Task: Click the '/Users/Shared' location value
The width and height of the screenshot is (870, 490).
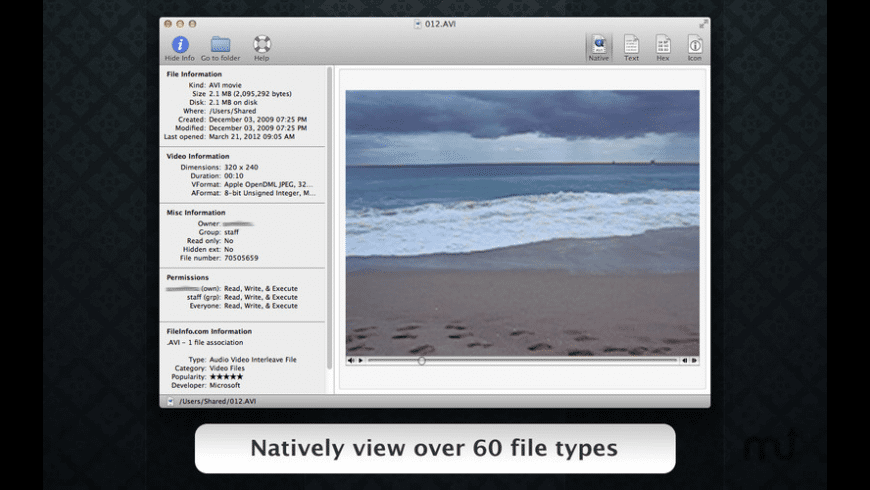Action: (232, 111)
